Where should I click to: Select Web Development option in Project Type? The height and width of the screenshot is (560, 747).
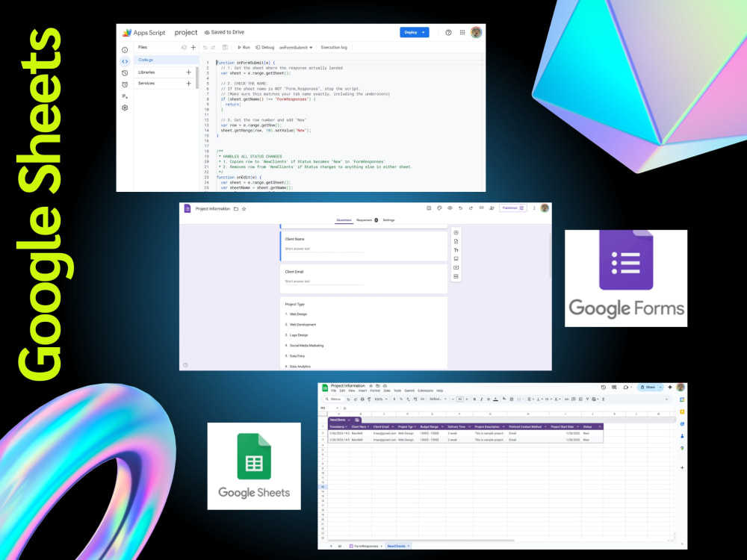(x=303, y=325)
